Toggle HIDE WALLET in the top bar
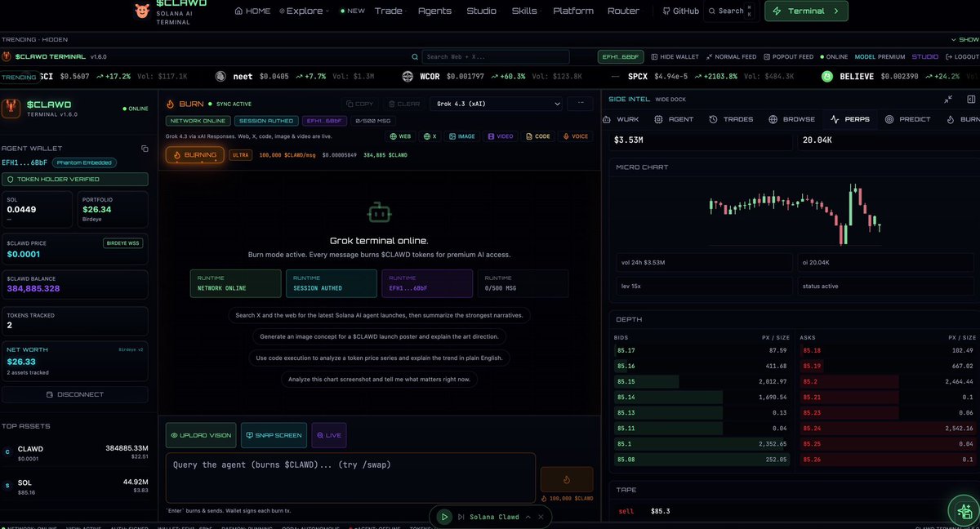The height and width of the screenshot is (529, 980). click(x=675, y=57)
